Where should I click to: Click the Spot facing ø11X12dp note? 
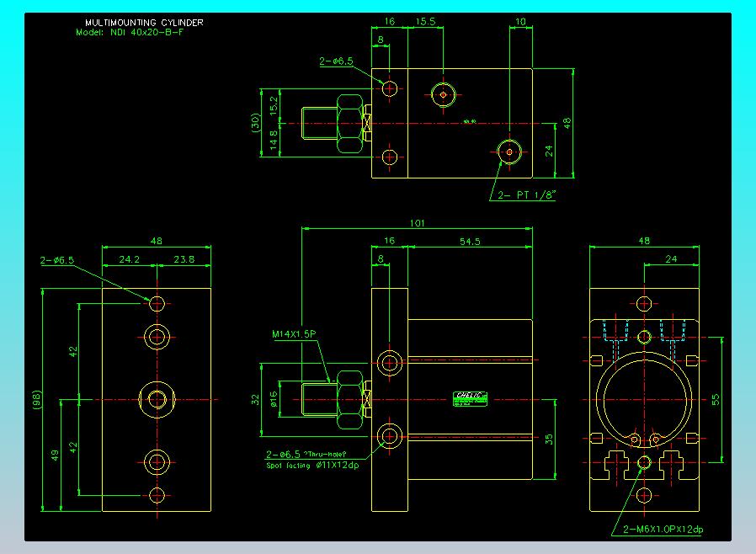coord(312,466)
